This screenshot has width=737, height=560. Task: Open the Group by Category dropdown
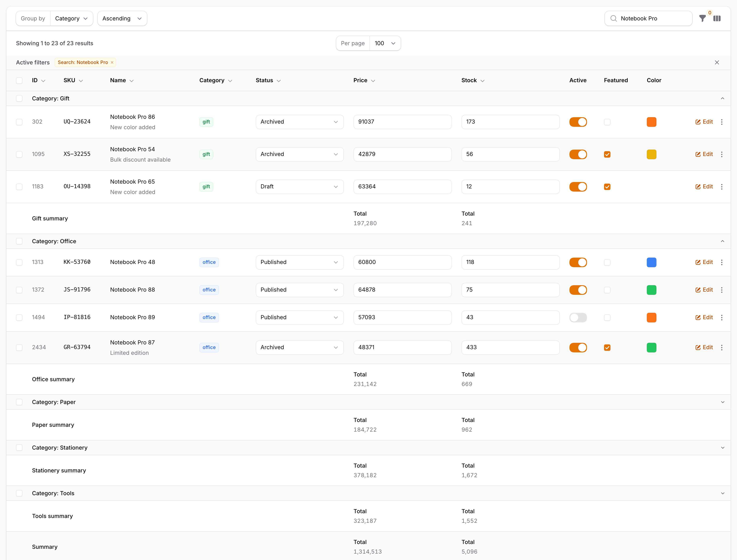(71, 18)
